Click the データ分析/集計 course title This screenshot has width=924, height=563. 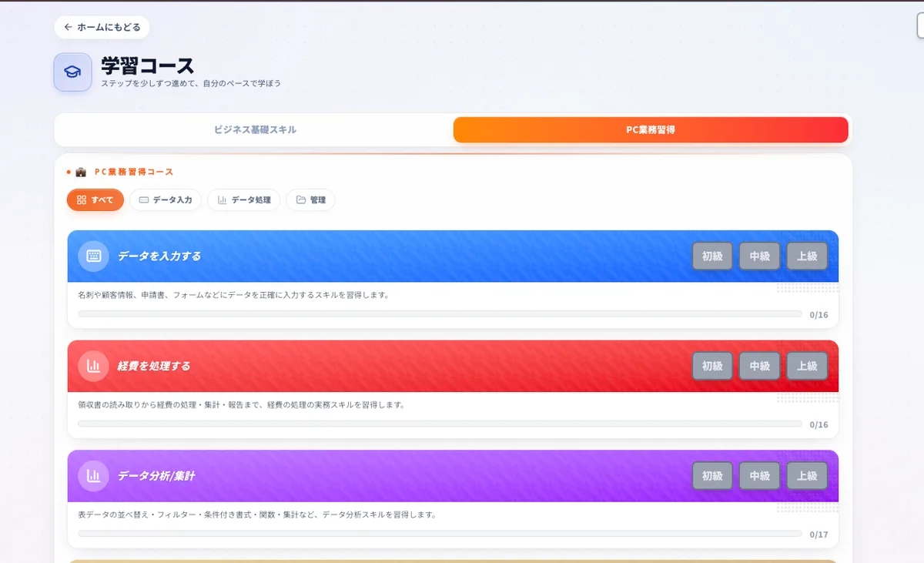pyautogui.click(x=156, y=476)
